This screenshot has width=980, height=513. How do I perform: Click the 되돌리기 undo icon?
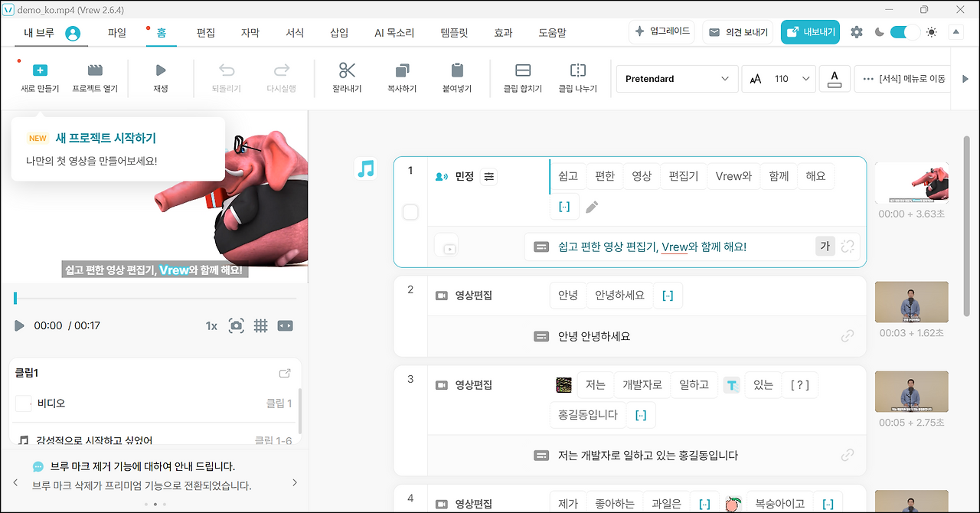coord(227,70)
